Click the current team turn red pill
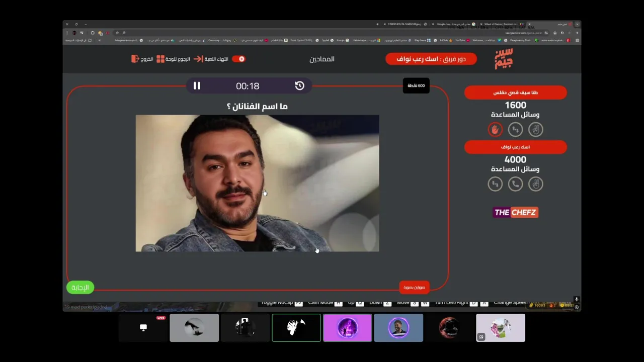The width and height of the screenshot is (644, 362). 431,59
